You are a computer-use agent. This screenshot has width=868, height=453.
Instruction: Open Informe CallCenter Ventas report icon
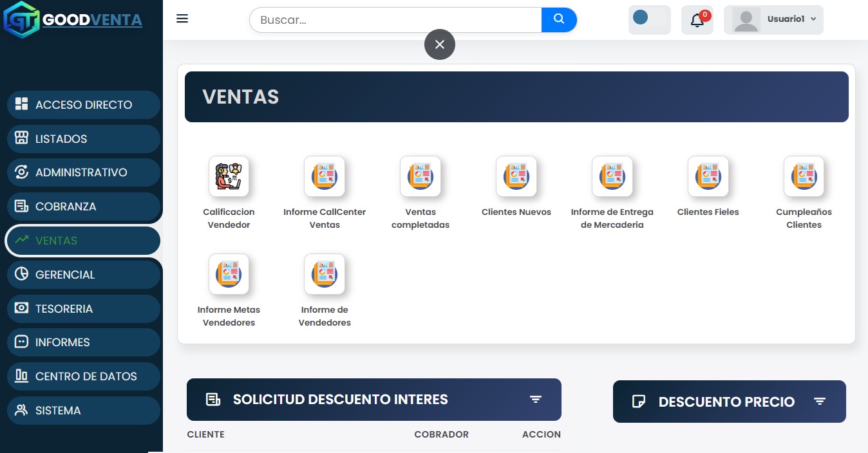[x=325, y=176]
